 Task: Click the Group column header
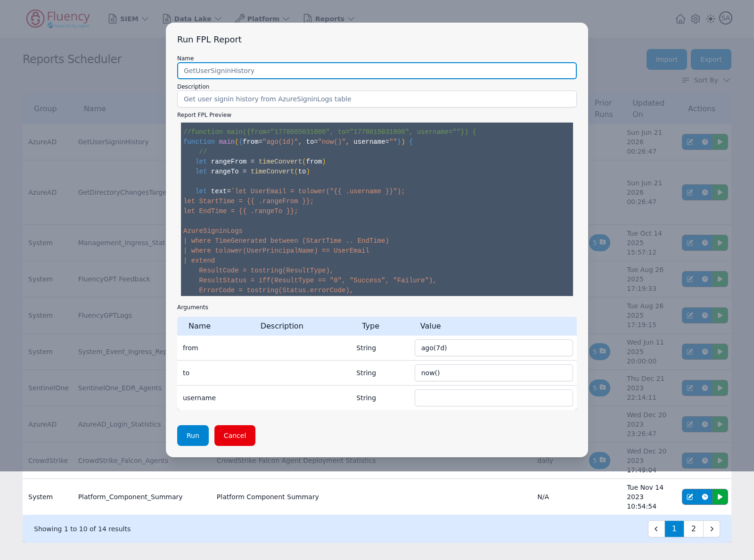(x=45, y=108)
